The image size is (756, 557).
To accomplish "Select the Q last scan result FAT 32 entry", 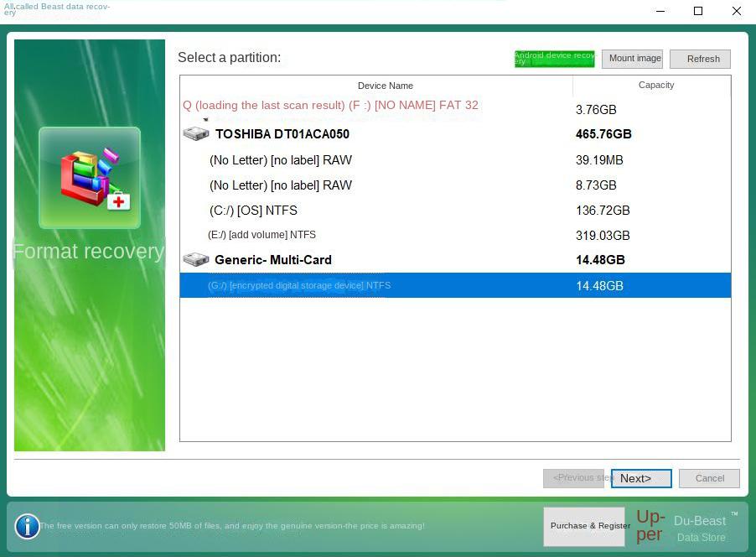I will pyautogui.click(x=330, y=105).
